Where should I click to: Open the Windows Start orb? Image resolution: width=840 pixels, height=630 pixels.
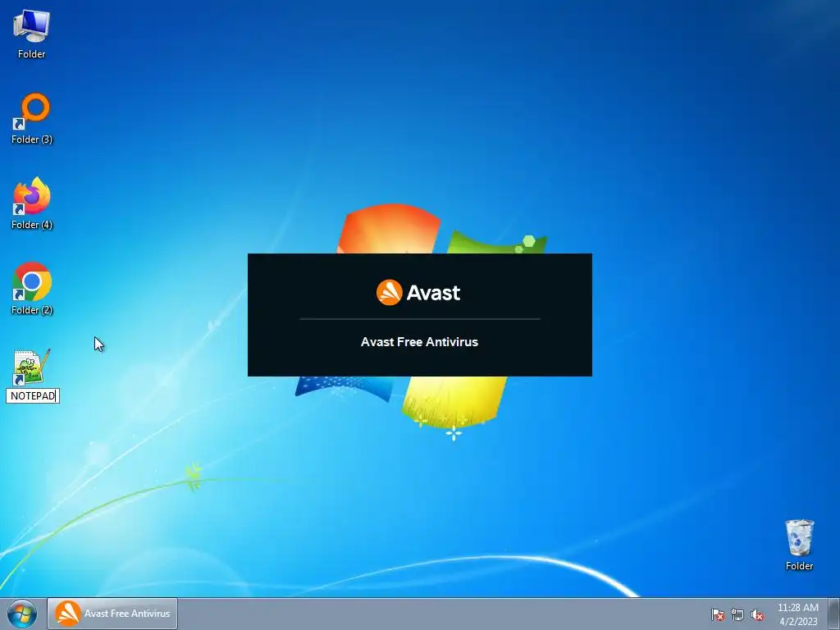click(22, 614)
